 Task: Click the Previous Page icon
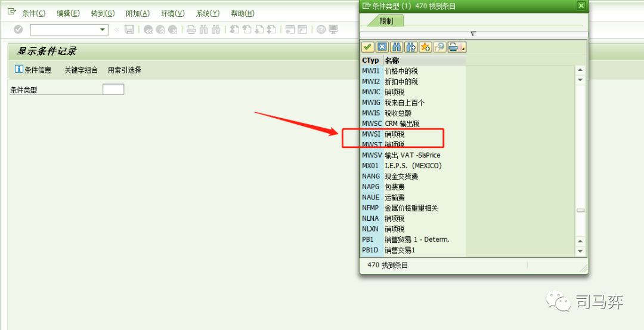click(x=247, y=30)
